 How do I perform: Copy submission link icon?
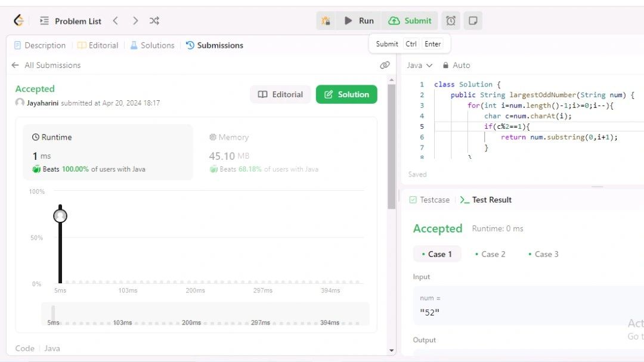pos(385,65)
